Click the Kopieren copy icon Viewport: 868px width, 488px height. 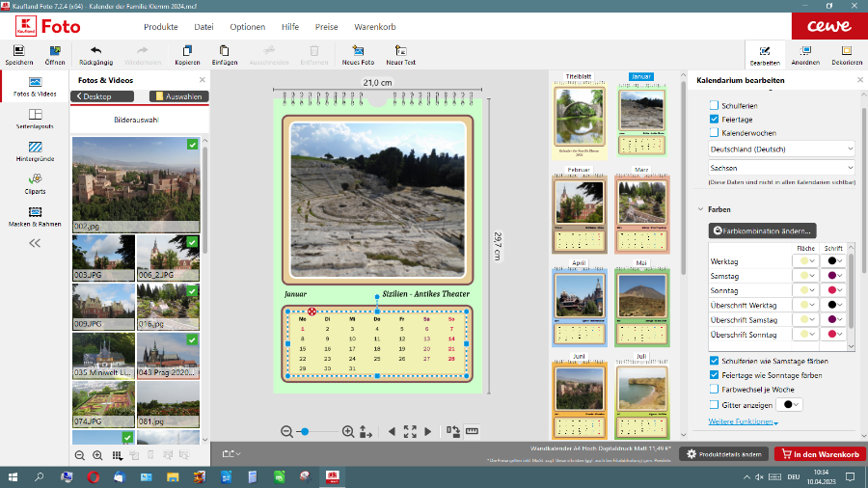tap(187, 50)
